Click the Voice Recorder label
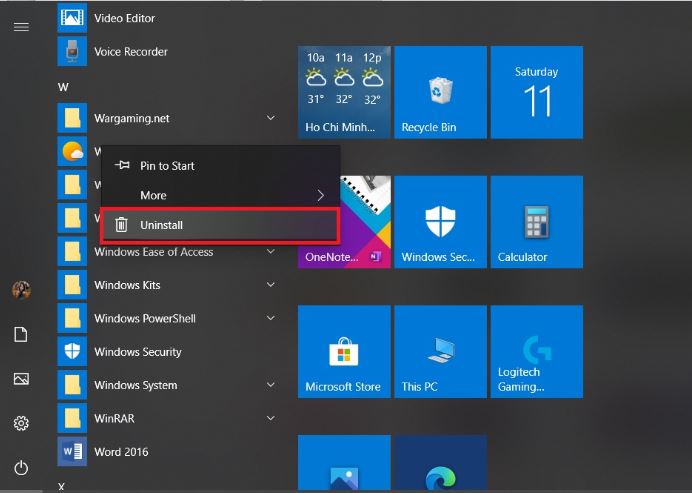The image size is (692, 493). [131, 52]
